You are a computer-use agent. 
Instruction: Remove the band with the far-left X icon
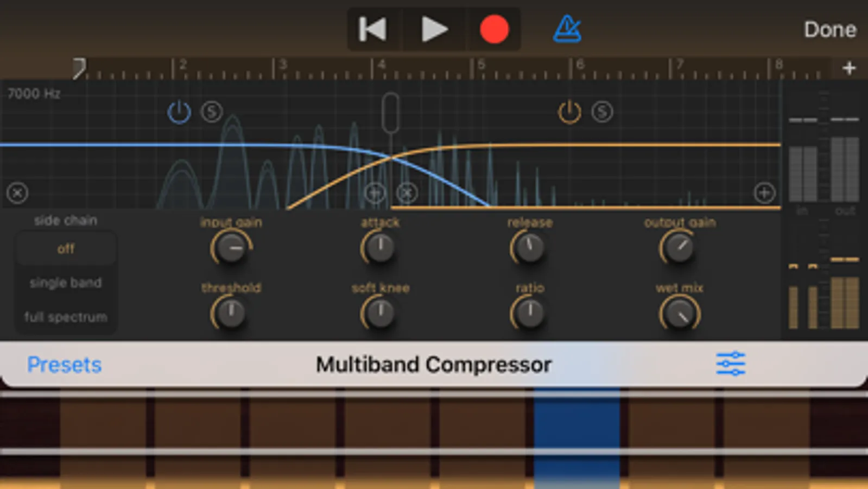click(17, 193)
